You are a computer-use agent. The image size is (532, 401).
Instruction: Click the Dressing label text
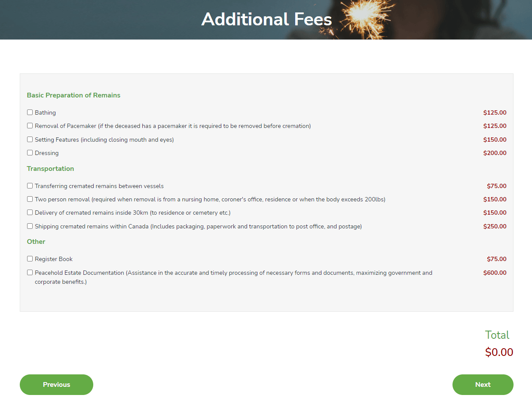[47, 153]
